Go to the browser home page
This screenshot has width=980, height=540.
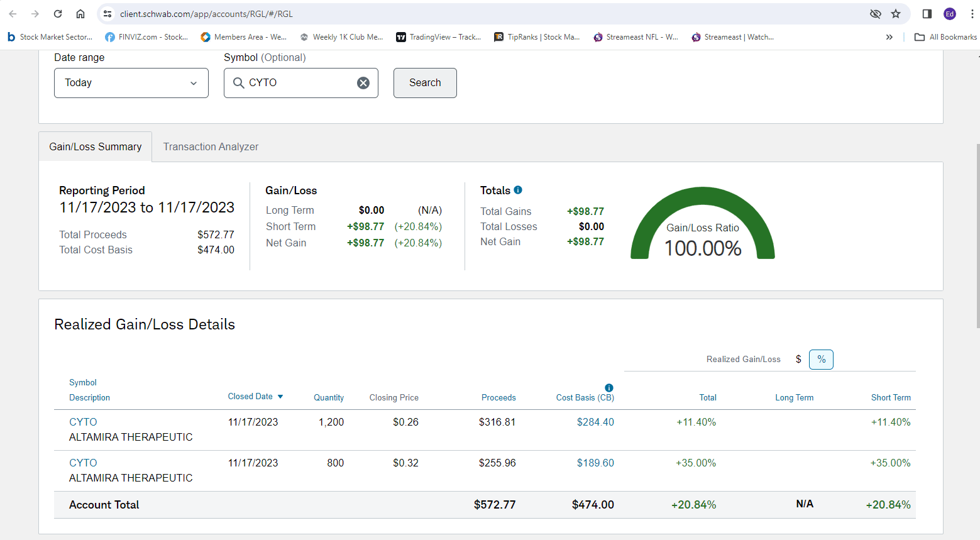[x=80, y=14]
